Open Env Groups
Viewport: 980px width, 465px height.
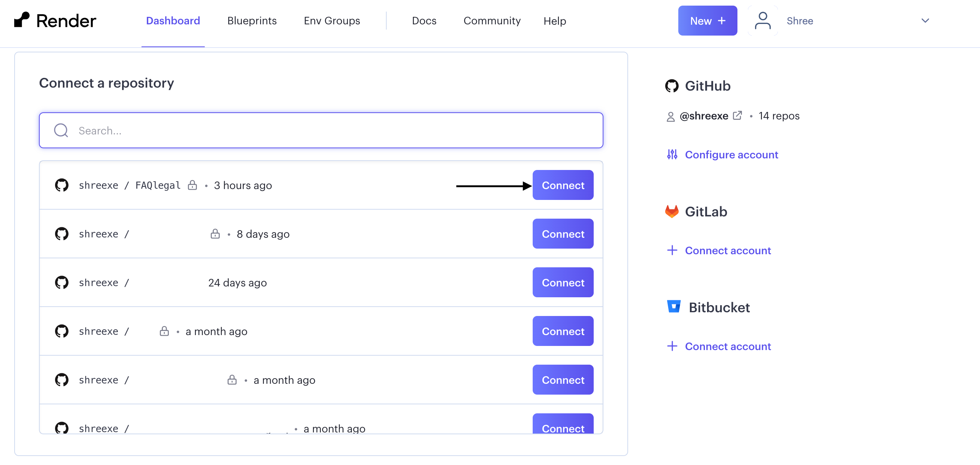332,21
